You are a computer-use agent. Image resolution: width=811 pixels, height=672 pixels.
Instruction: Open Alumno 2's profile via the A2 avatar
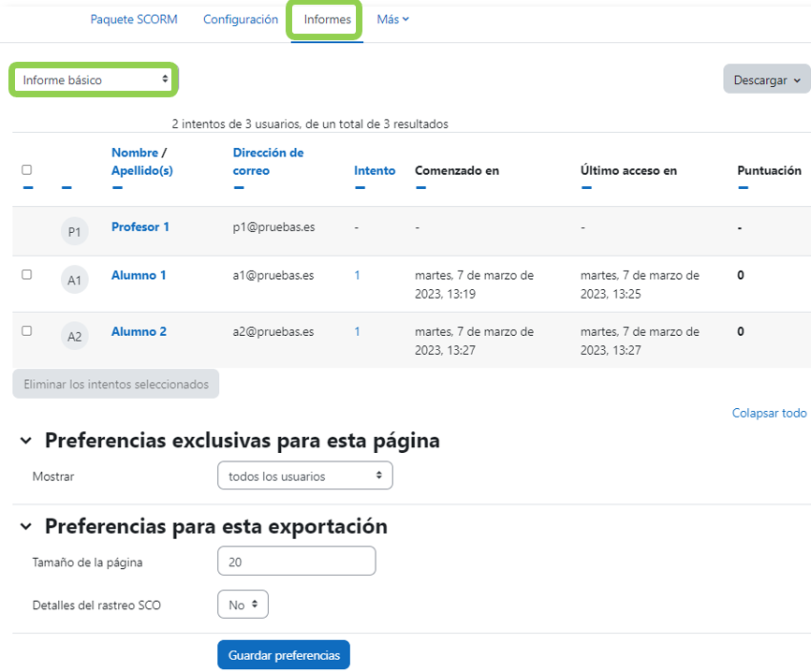pyautogui.click(x=74, y=335)
